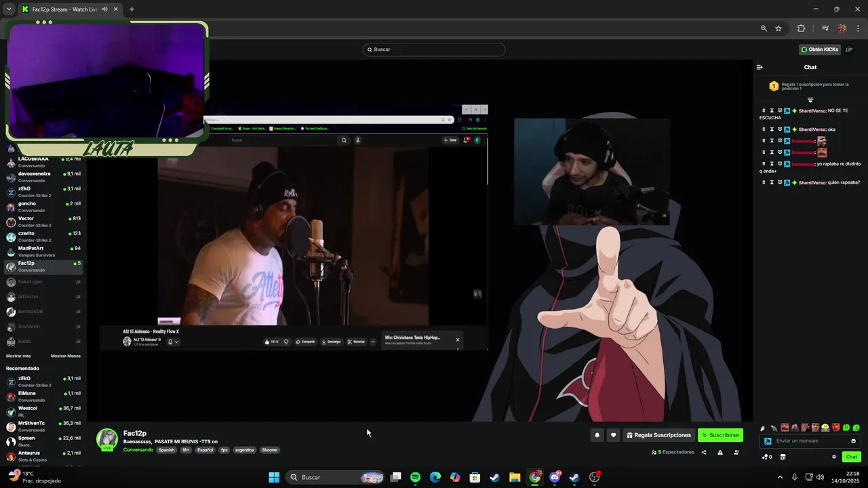Click the report warning triangle icon
The image size is (868, 488).
tap(719, 452)
